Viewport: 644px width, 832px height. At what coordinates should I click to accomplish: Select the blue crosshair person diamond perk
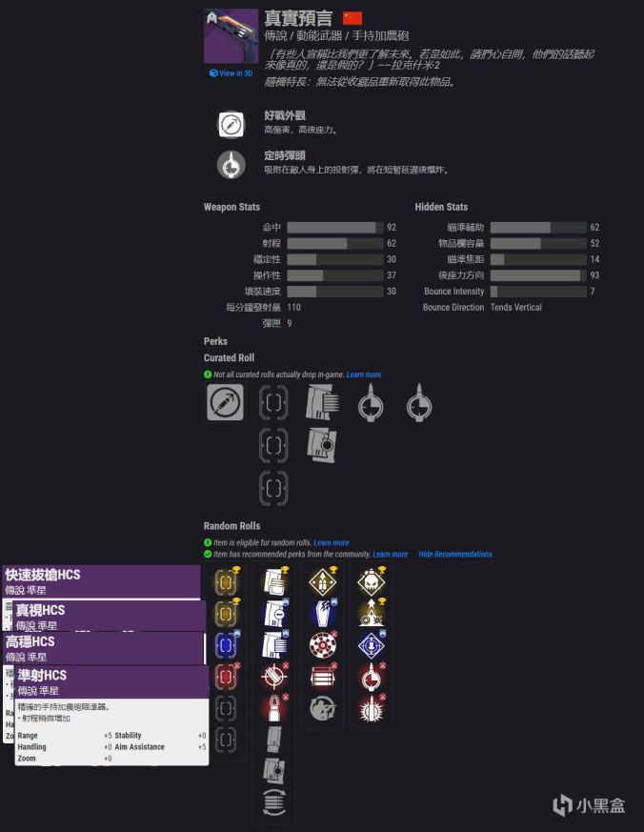(x=372, y=645)
